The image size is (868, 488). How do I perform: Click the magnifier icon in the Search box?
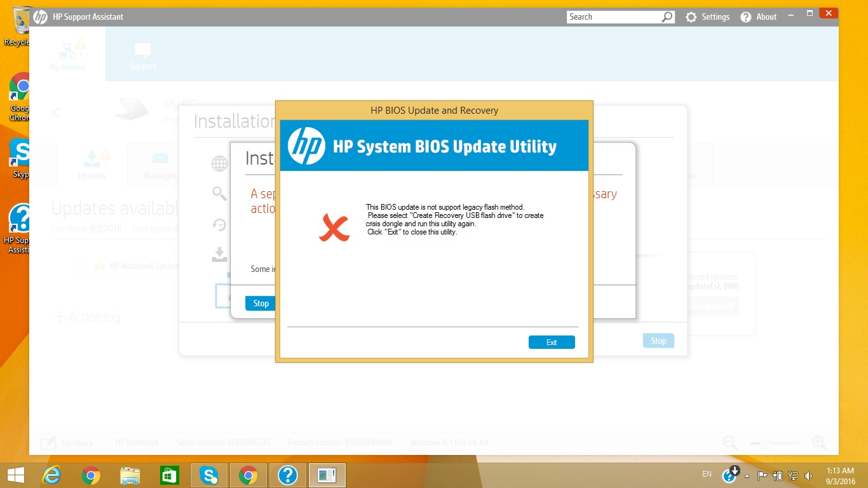[667, 17]
